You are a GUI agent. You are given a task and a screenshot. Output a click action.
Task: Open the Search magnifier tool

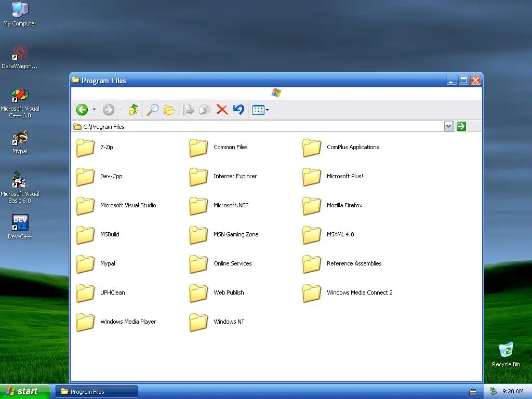[152, 110]
